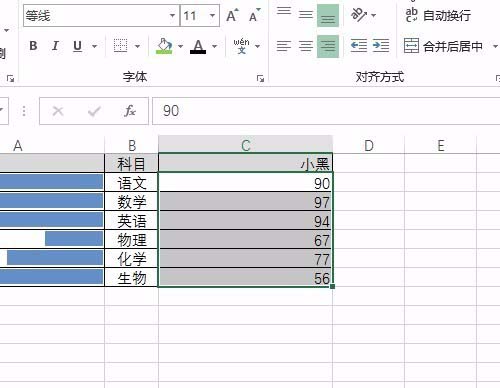Confirm entry with the checkmark icon
Image resolution: width=500 pixels, height=388 pixels.
click(x=94, y=111)
